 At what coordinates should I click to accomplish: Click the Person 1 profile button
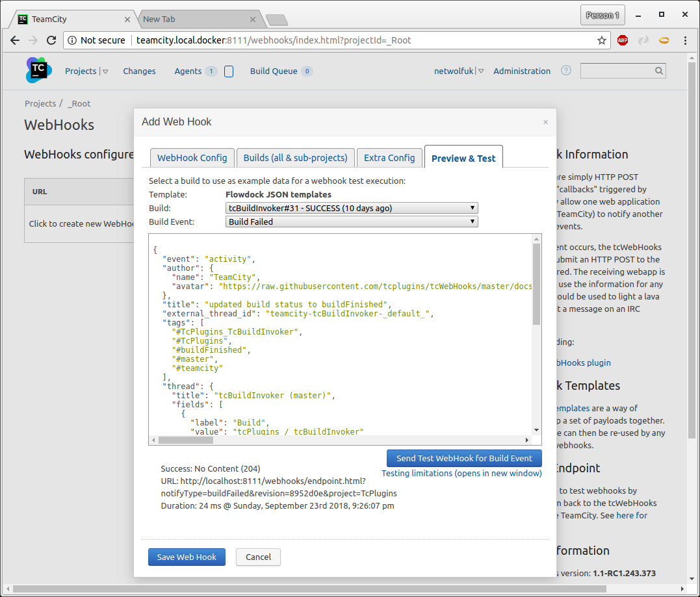[603, 15]
